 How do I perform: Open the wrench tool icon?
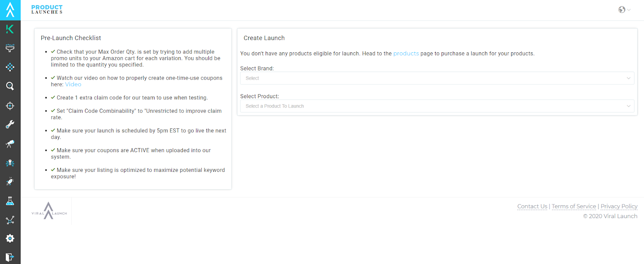[10, 124]
